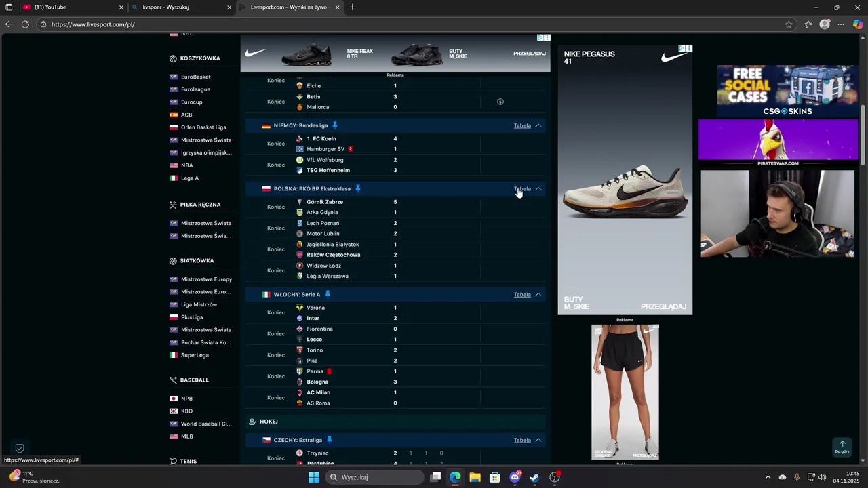Reload the page with the refresh icon
Screen dimensions: 868x488
pyautogui.click(x=25, y=24)
